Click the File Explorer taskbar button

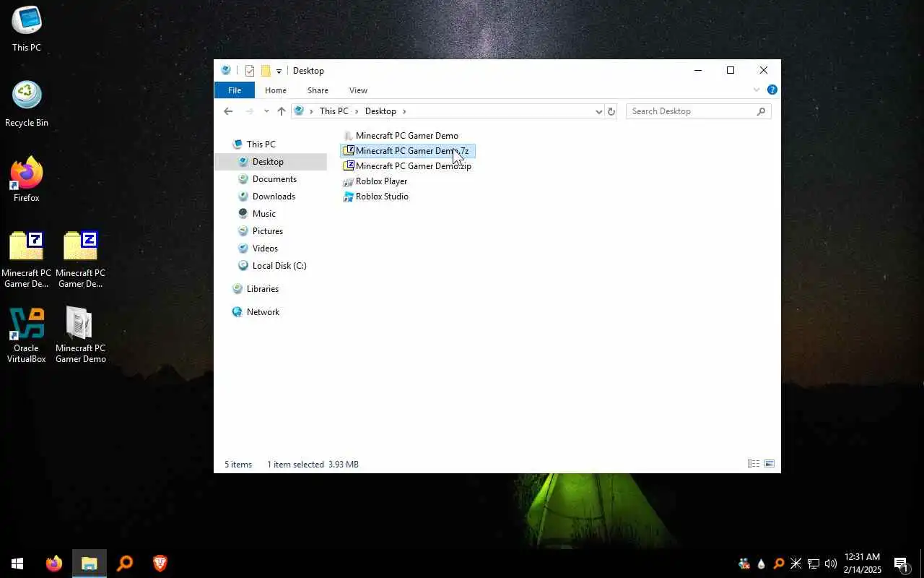coord(90,564)
